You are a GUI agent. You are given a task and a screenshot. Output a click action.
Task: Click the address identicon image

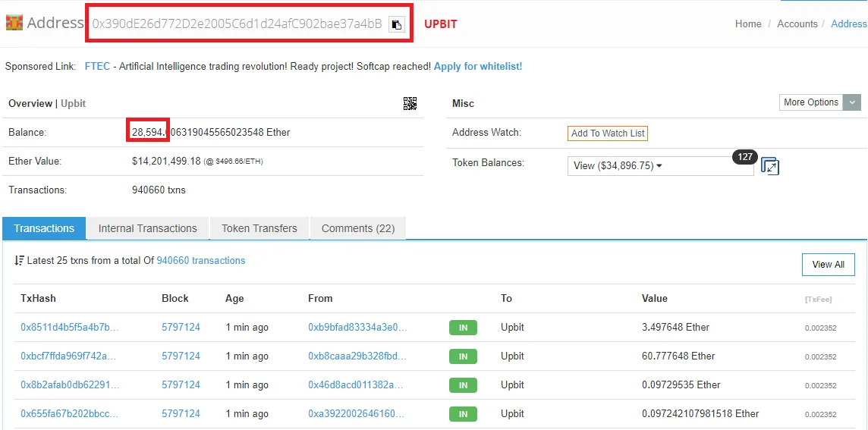[14, 23]
